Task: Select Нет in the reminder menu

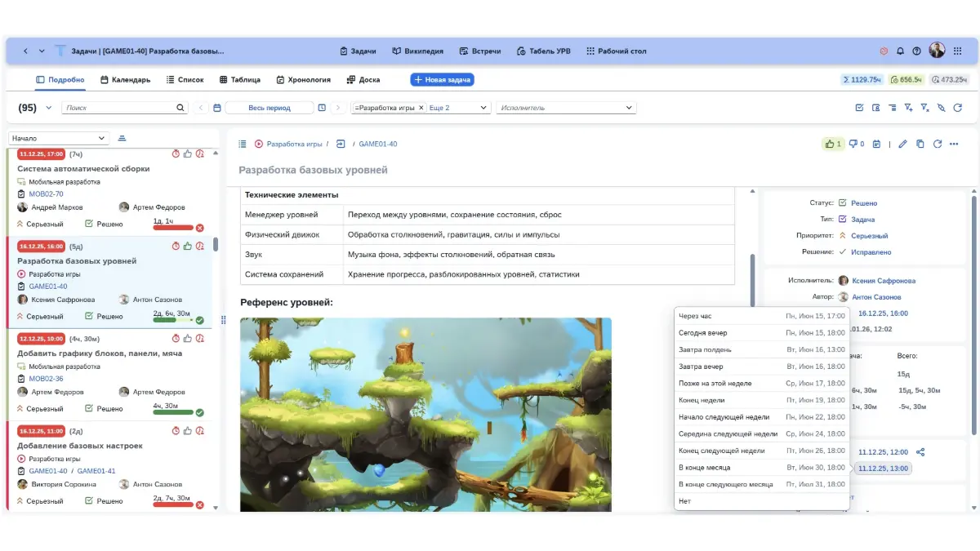Action: 761,501
